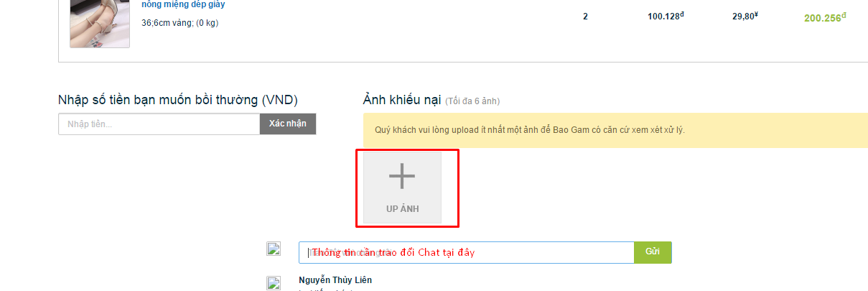This screenshot has width=868, height=291.
Task: Click the compensation amount heading with "(VND)"
Action: [x=178, y=100]
